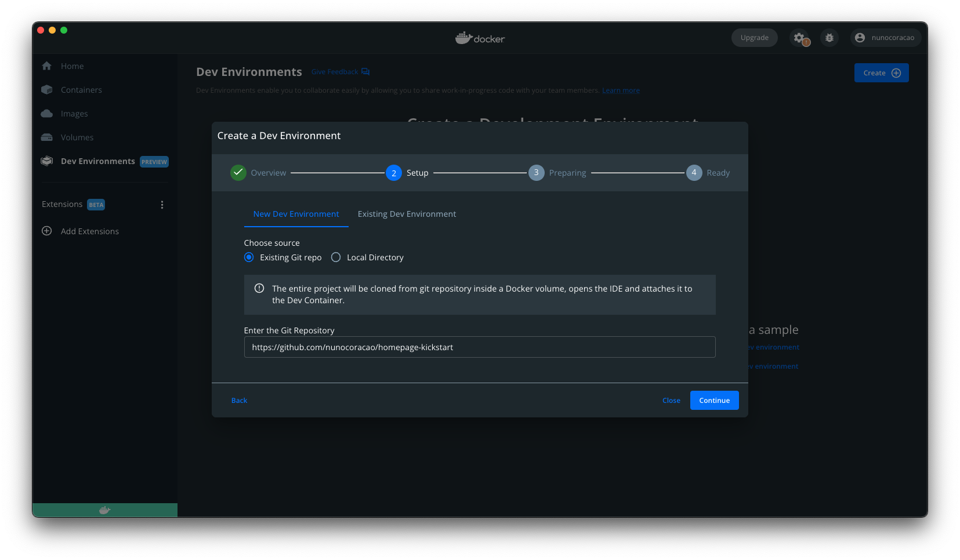Click the settings gear icon
Screen dimensions: 960x560
tap(799, 38)
